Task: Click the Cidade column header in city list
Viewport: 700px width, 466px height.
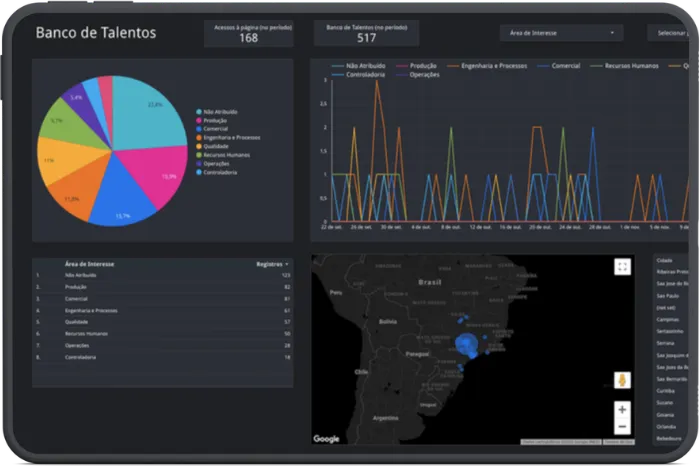Action: [664, 260]
